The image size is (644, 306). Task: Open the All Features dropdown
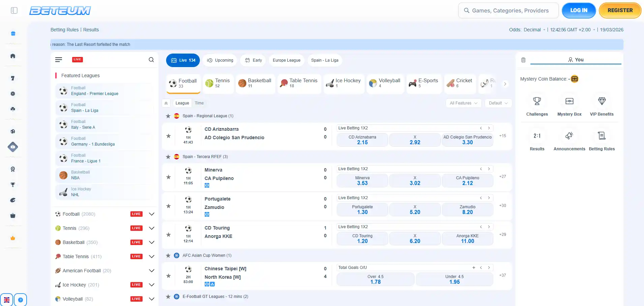pos(463,103)
